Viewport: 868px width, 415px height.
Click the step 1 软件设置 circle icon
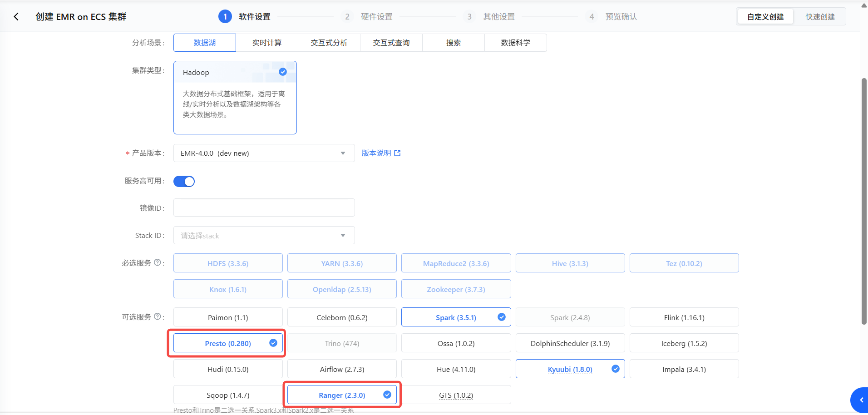point(225,17)
